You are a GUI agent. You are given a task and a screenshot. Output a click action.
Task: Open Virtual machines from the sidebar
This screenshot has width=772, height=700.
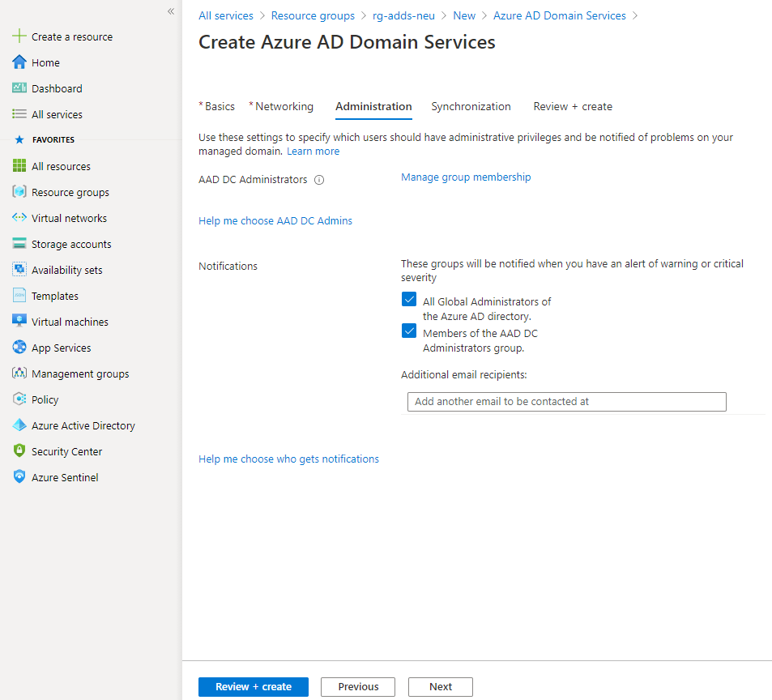coord(68,322)
